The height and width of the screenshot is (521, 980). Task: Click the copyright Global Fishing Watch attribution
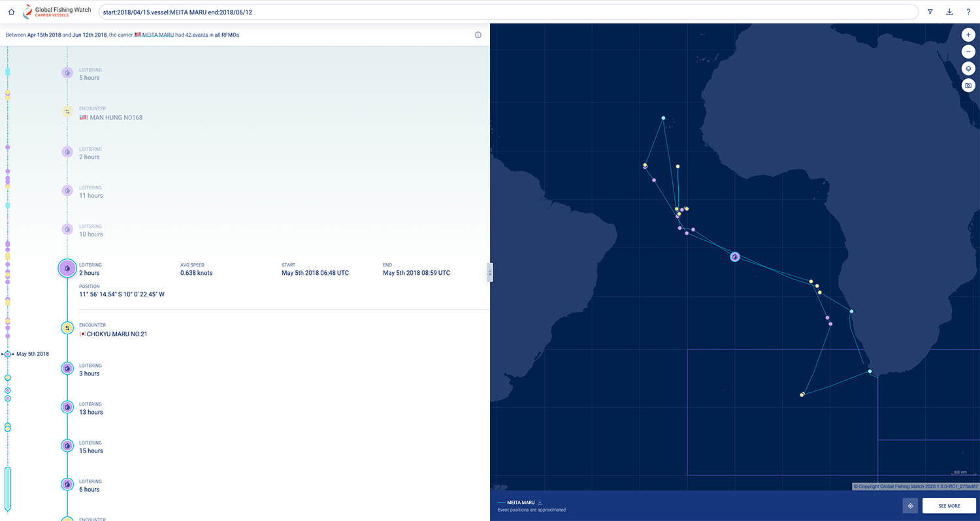(x=915, y=486)
